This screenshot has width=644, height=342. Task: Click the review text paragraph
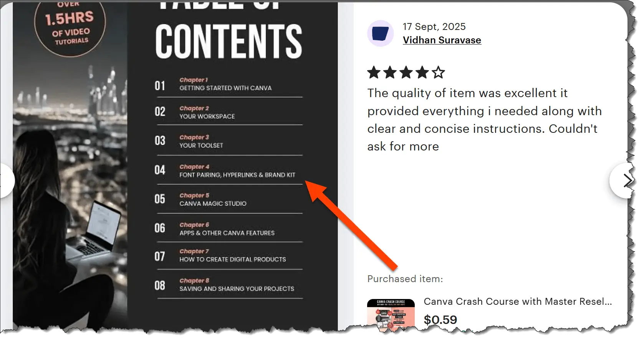(484, 120)
